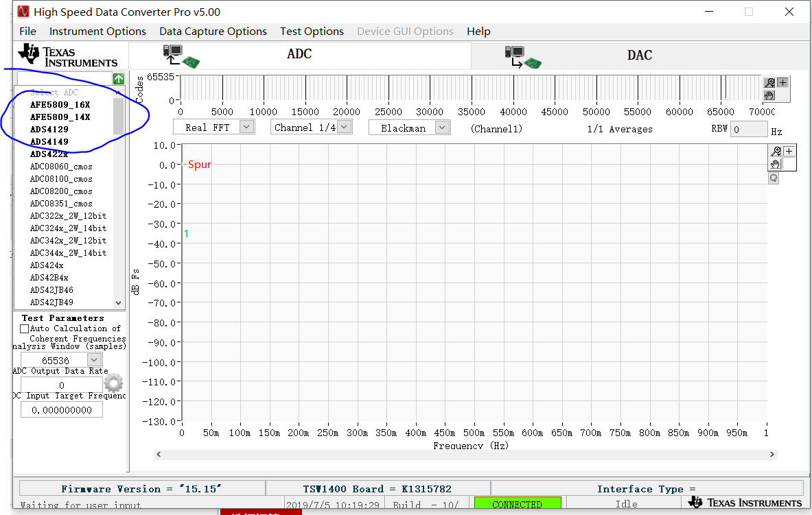Select the zoom tool on the Codes plot

click(x=769, y=83)
